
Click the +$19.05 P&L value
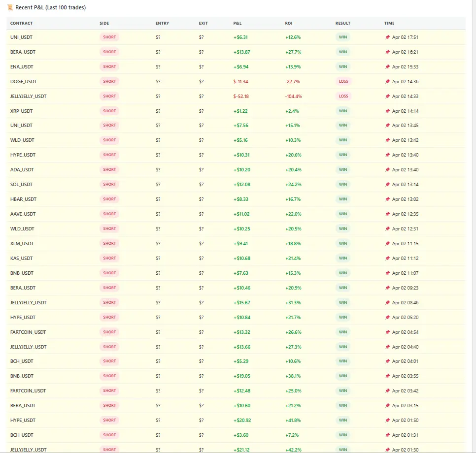pyautogui.click(x=242, y=376)
